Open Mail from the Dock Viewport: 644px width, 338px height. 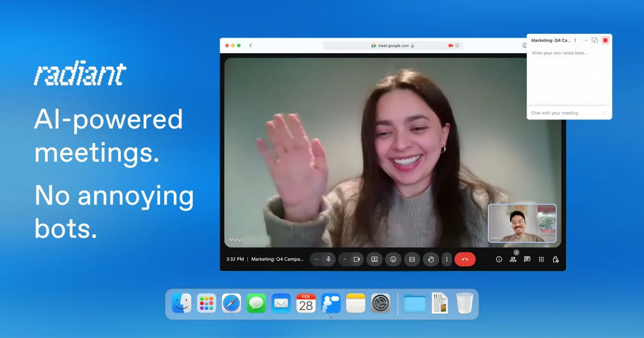281,303
